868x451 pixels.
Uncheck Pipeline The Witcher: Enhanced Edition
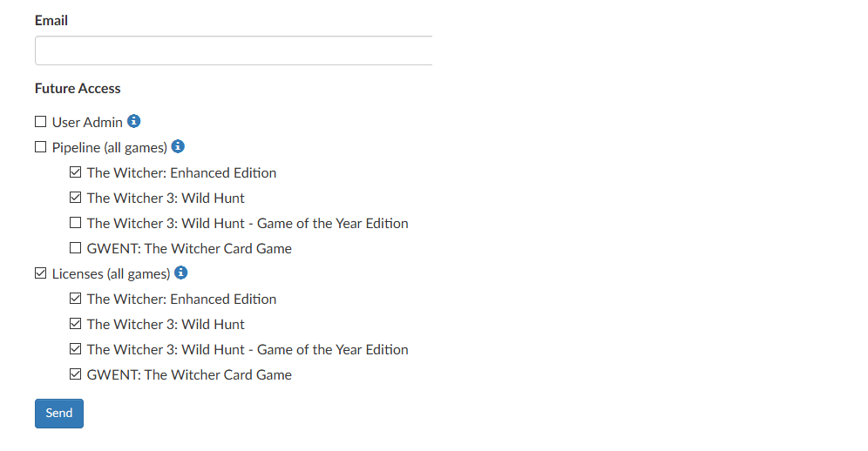tap(75, 172)
